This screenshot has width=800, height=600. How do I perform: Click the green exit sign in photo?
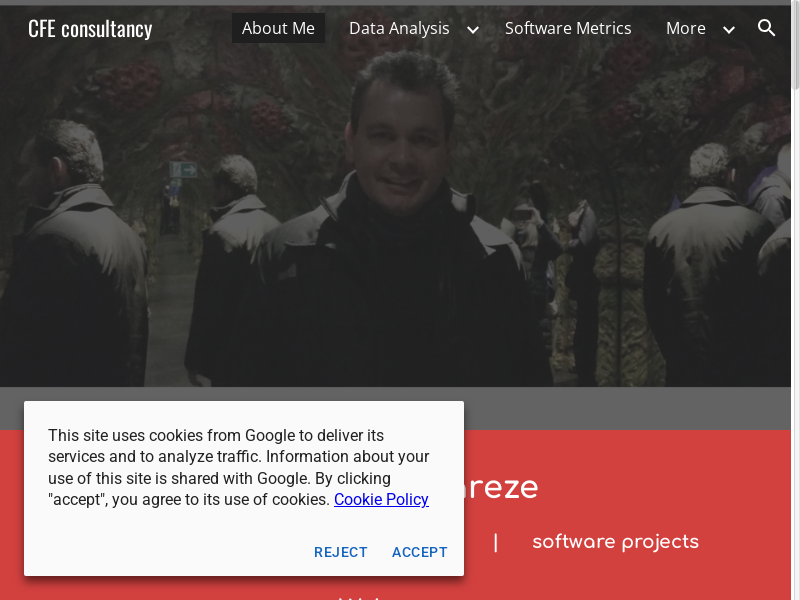(183, 170)
